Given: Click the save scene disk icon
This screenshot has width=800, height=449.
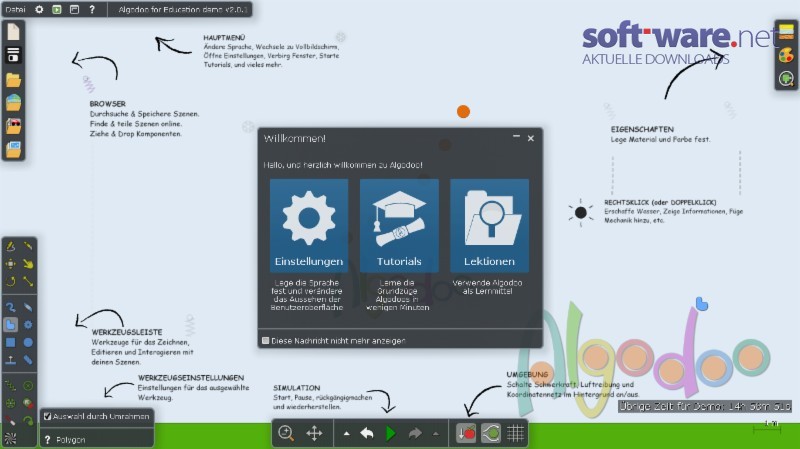Looking at the screenshot, I should [13, 55].
